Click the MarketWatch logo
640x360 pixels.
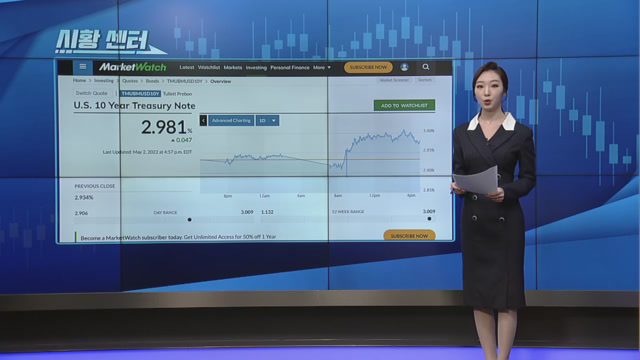(133, 67)
